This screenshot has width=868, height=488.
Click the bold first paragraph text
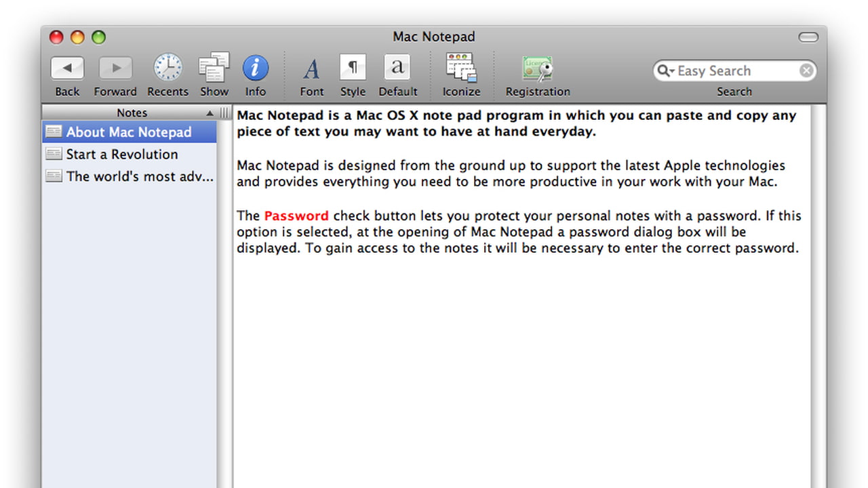516,123
